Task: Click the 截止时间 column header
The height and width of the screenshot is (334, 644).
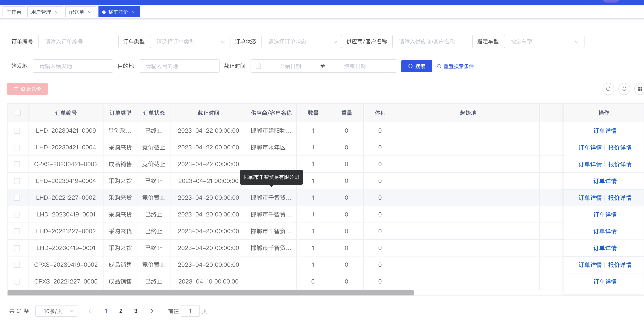Action: (x=208, y=113)
